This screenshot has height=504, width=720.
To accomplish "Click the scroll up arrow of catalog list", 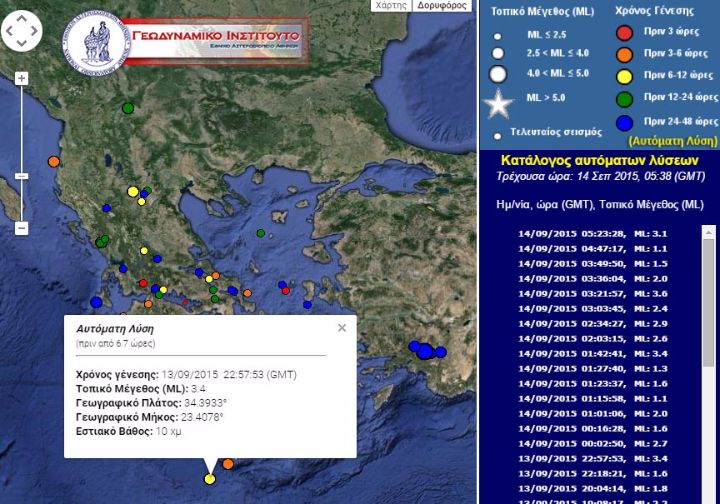I will tap(710, 233).
